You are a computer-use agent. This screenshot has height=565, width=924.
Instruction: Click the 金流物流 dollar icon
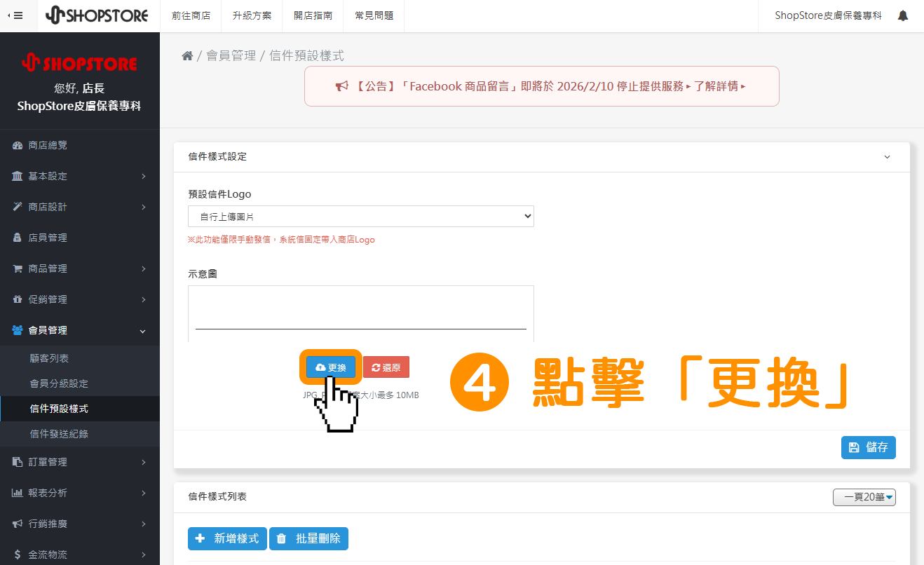(18, 554)
